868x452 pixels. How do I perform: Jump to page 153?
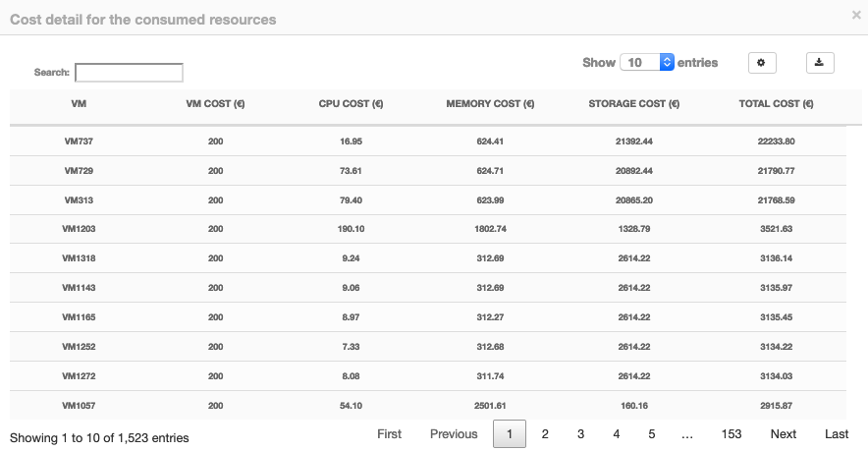(x=732, y=434)
